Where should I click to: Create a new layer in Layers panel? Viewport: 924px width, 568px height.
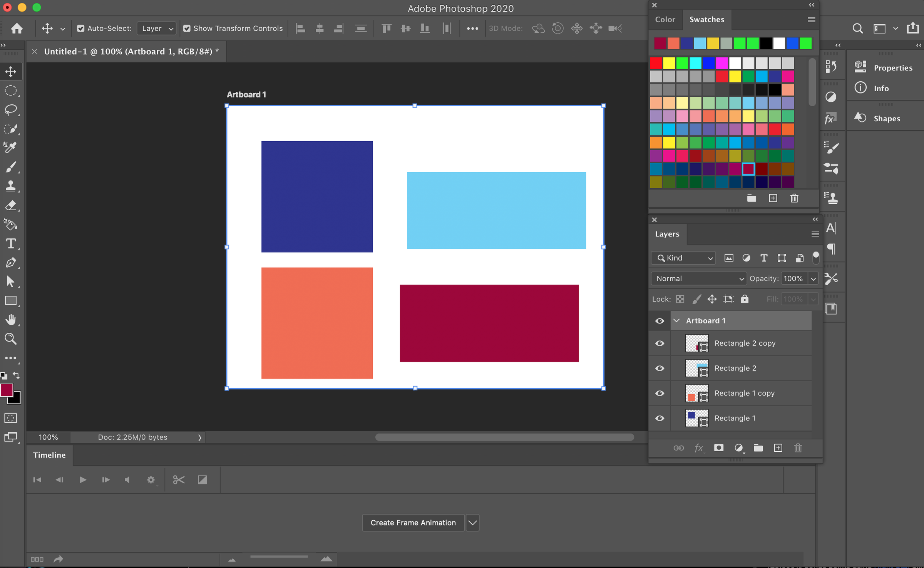pyautogui.click(x=778, y=448)
